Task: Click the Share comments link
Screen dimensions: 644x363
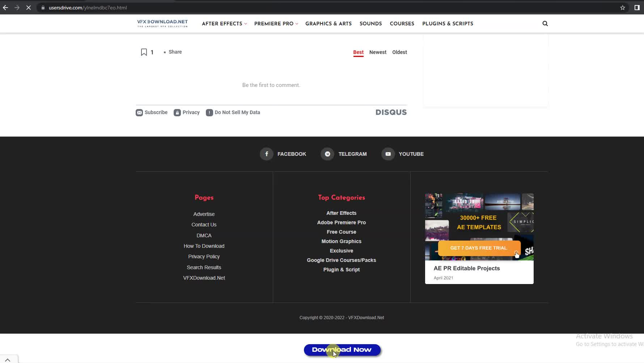Action: click(175, 52)
